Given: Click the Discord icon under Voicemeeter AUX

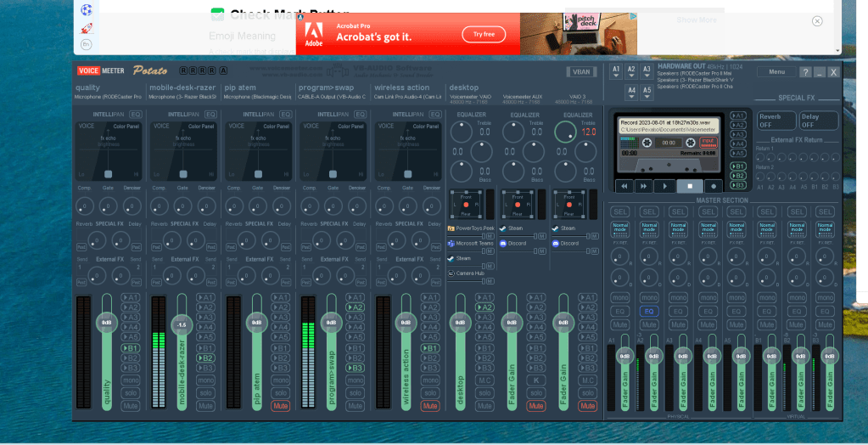Looking at the screenshot, I should tap(502, 243).
